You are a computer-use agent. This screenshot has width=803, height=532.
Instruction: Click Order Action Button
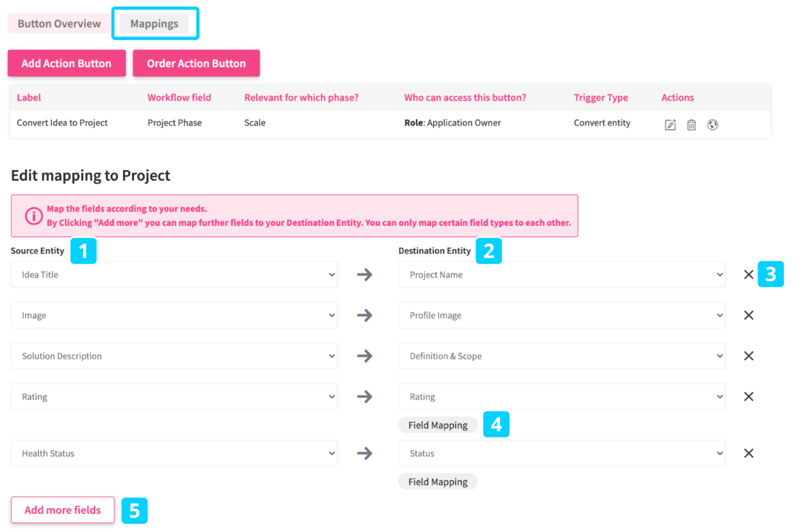(196, 63)
